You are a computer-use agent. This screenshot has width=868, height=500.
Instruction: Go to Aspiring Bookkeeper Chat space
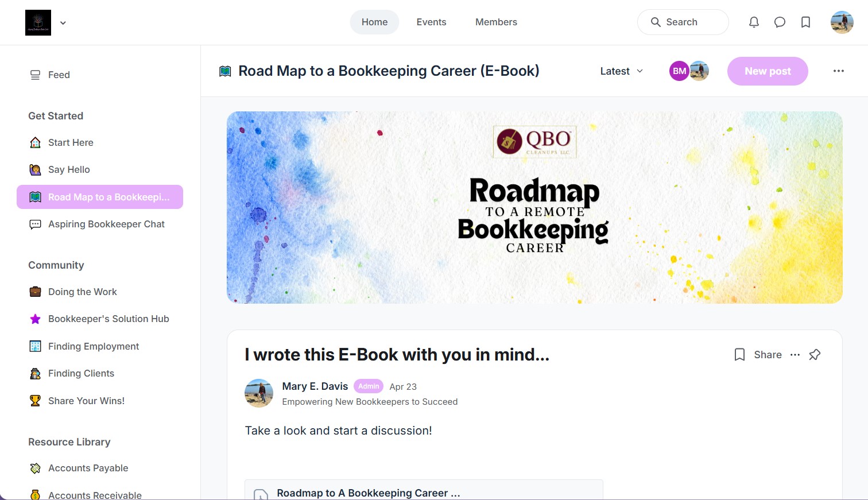[x=106, y=224]
